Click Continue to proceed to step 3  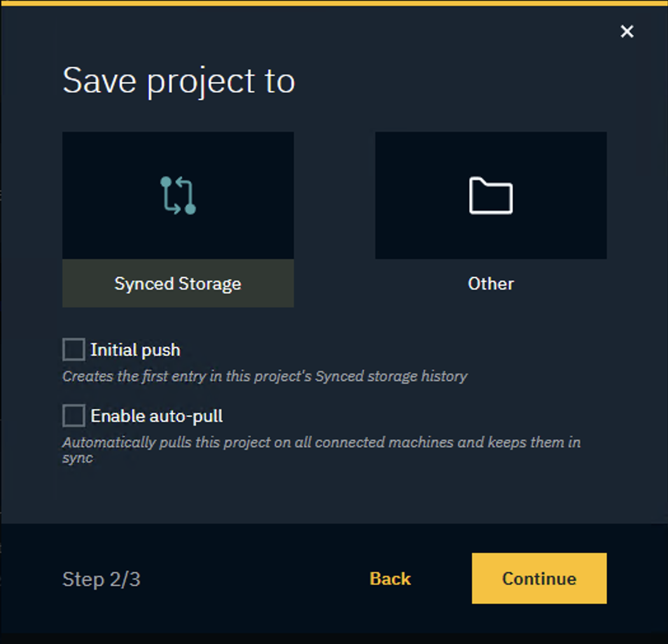539,578
